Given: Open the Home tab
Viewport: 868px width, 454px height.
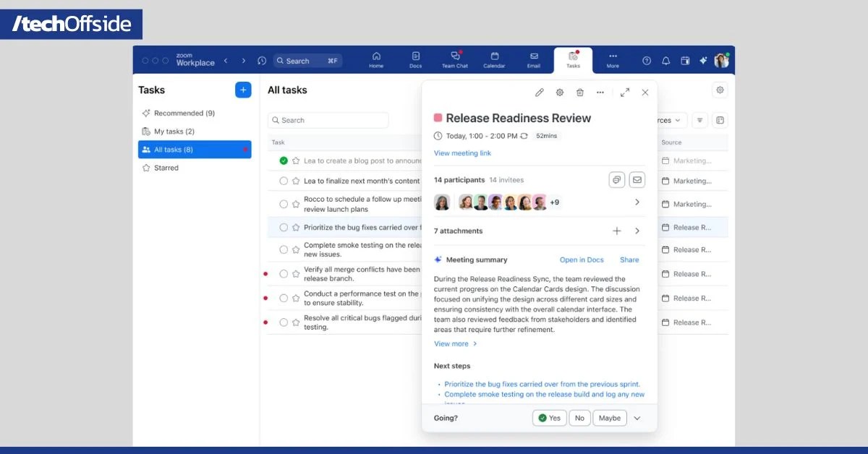Looking at the screenshot, I should (376, 60).
